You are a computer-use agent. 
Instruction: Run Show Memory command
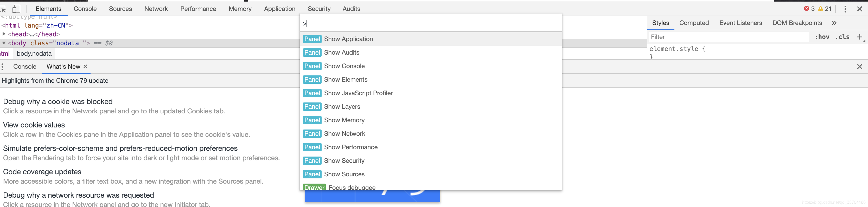pyautogui.click(x=431, y=120)
